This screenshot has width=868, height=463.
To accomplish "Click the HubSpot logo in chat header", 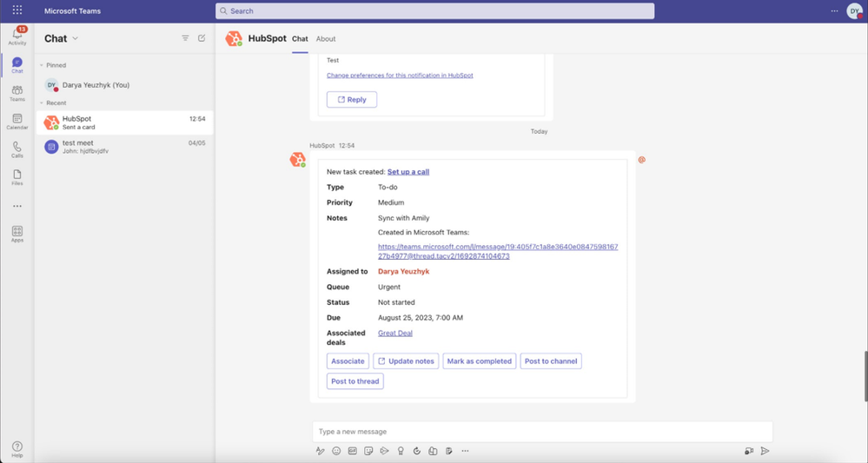I will (234, 39).
